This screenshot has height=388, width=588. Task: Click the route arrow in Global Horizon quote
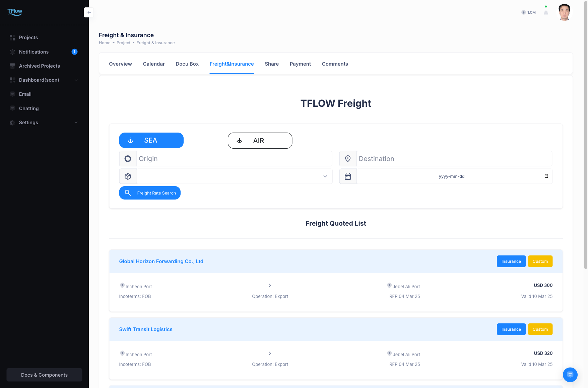[270, 285]
